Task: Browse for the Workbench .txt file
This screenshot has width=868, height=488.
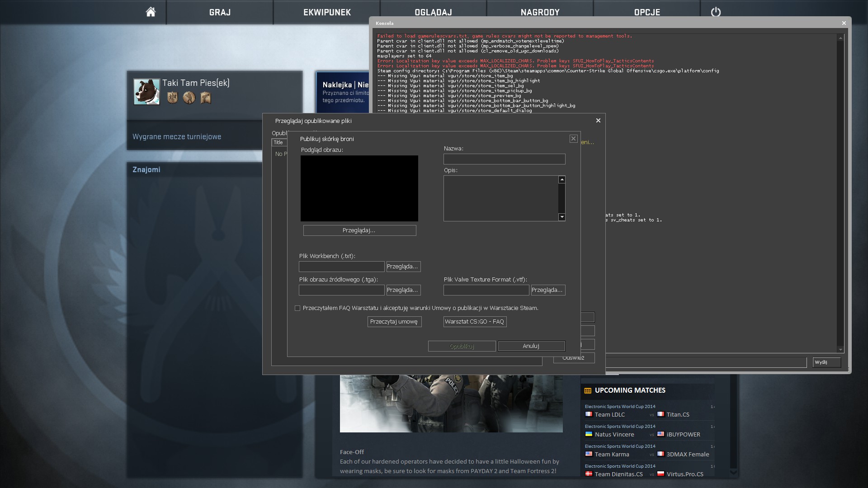Action: tap(403, 267)
